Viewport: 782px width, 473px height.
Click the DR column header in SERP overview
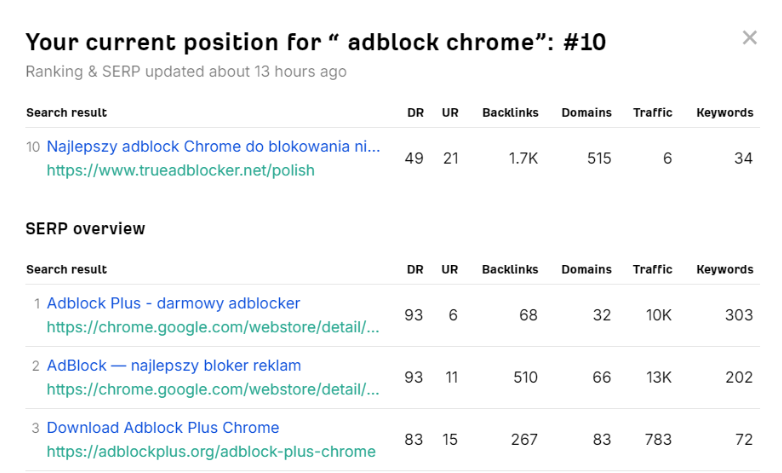415,269
